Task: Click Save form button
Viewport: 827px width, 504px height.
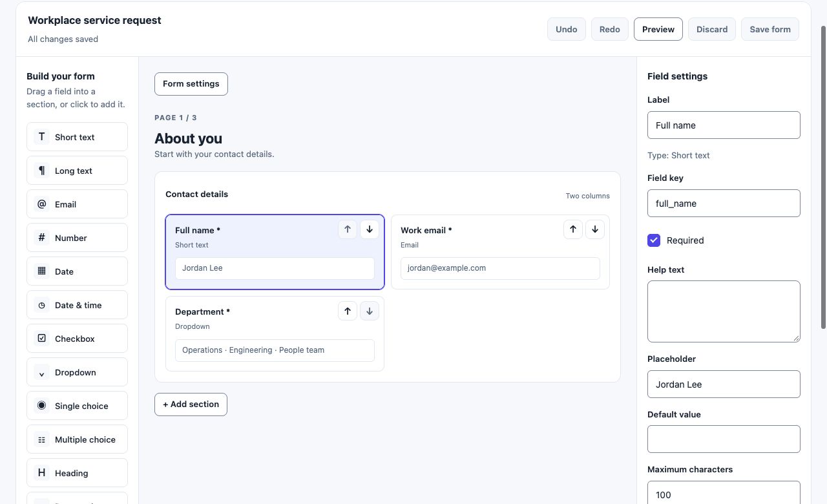Action: (770, 29)
